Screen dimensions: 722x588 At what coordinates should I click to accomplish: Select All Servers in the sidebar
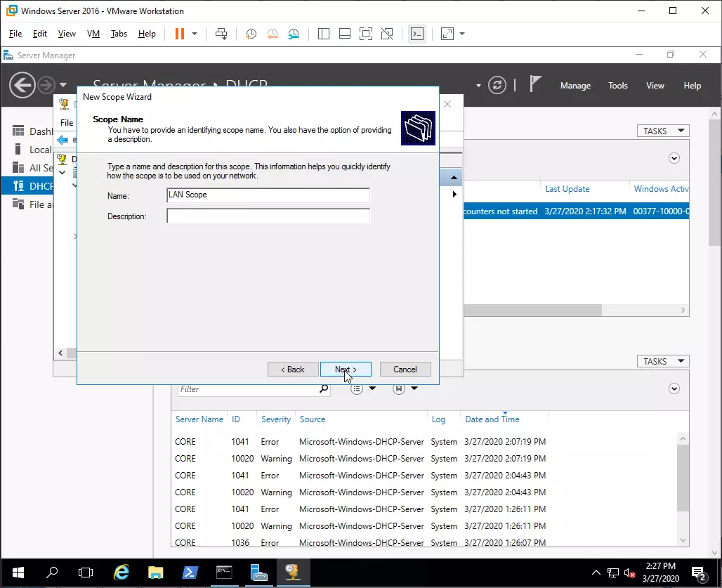click(x=32, y=168)
